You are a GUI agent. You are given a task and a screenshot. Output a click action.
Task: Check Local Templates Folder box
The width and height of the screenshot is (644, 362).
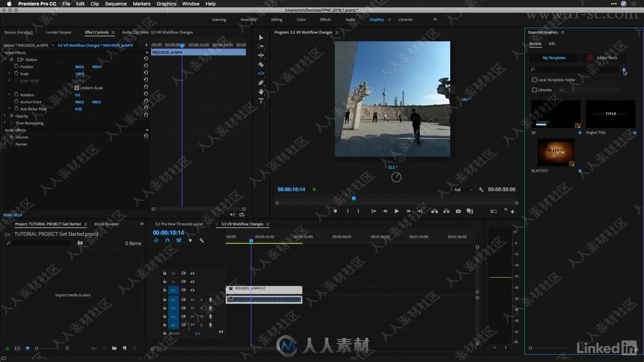coord(534,80)
